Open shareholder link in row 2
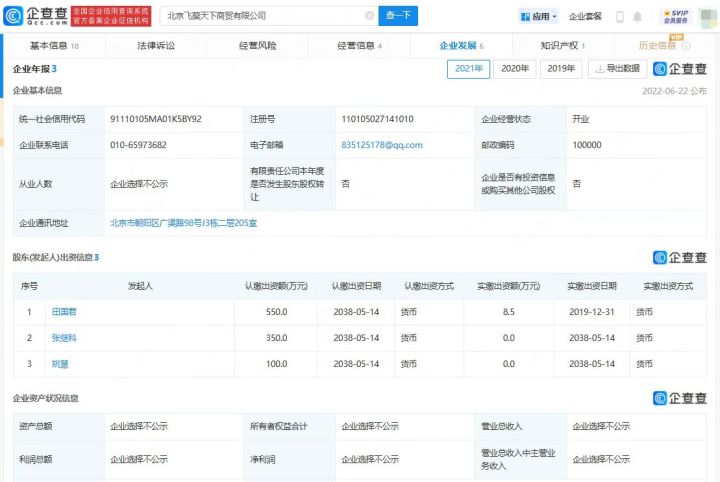The width and height of the screenshot is (720, 482). pos(64,338)
